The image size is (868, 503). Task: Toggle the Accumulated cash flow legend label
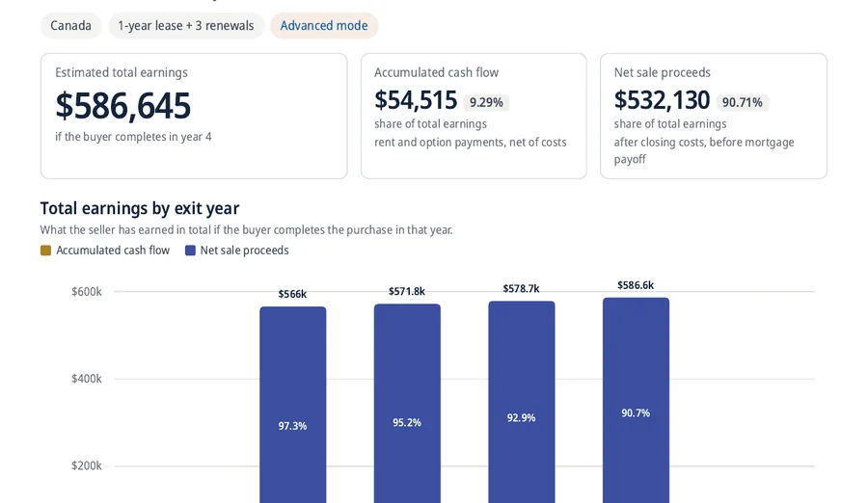click(x=113, y=251)
